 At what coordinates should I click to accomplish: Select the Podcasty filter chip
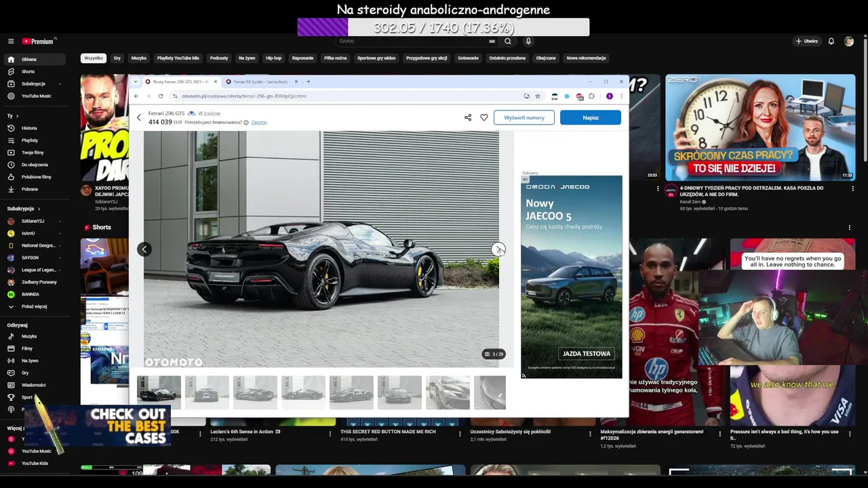click(x=219, y=58)
